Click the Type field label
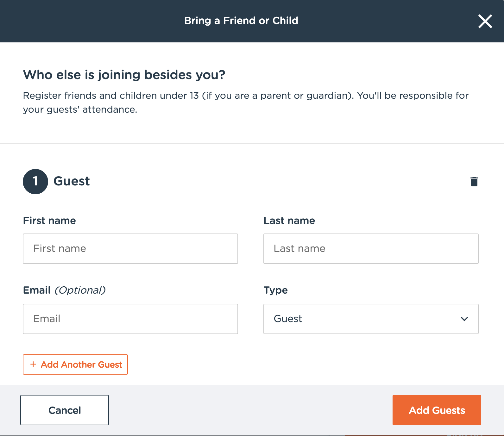The width and height of the screenshot is (504, 436). click(x=275, y=290)
